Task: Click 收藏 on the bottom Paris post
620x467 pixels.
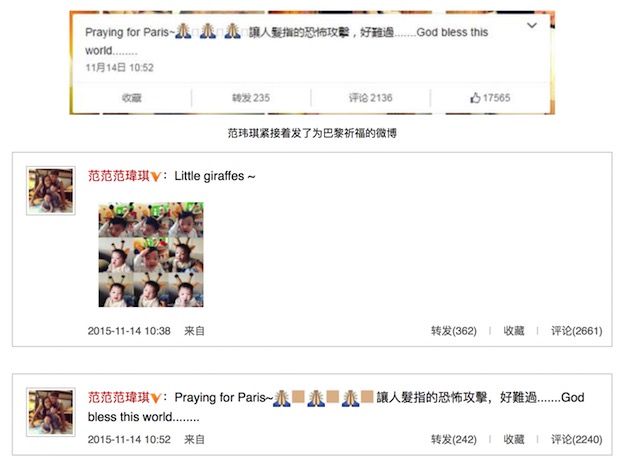Action: coord(514,439)
